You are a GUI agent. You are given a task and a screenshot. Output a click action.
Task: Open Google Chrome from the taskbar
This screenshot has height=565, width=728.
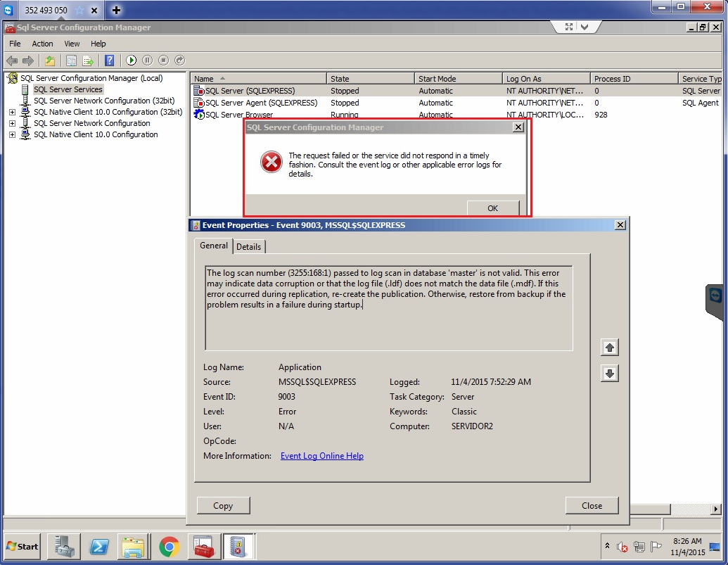click(x=170, y=547)
